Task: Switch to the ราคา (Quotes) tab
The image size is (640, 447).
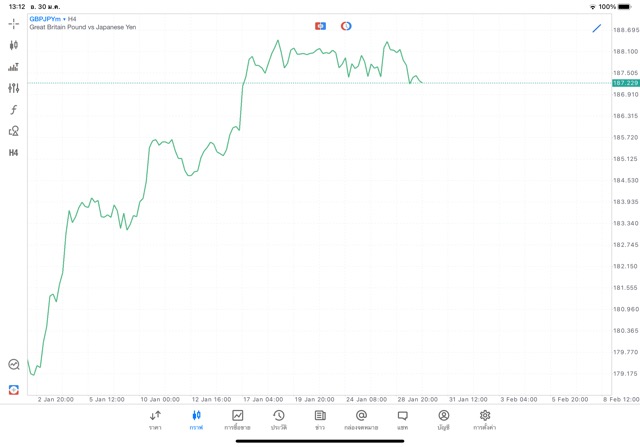Action: click(155, 420)
